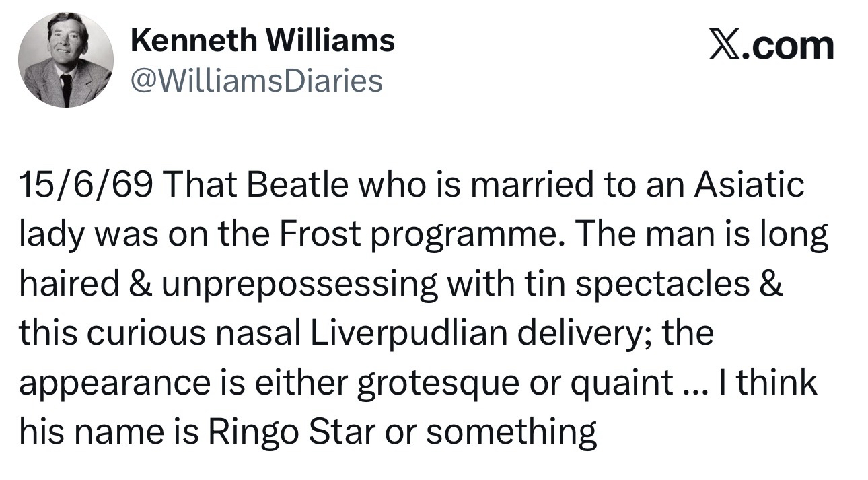
Task: Open the Kenneth Williams display name
Action: 262,42
